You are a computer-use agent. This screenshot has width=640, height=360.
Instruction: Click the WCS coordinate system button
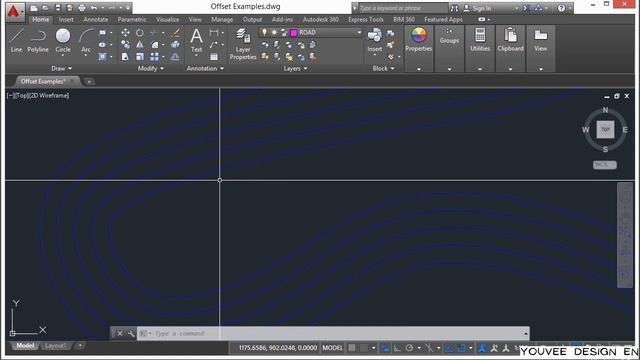tap(604, 165)
